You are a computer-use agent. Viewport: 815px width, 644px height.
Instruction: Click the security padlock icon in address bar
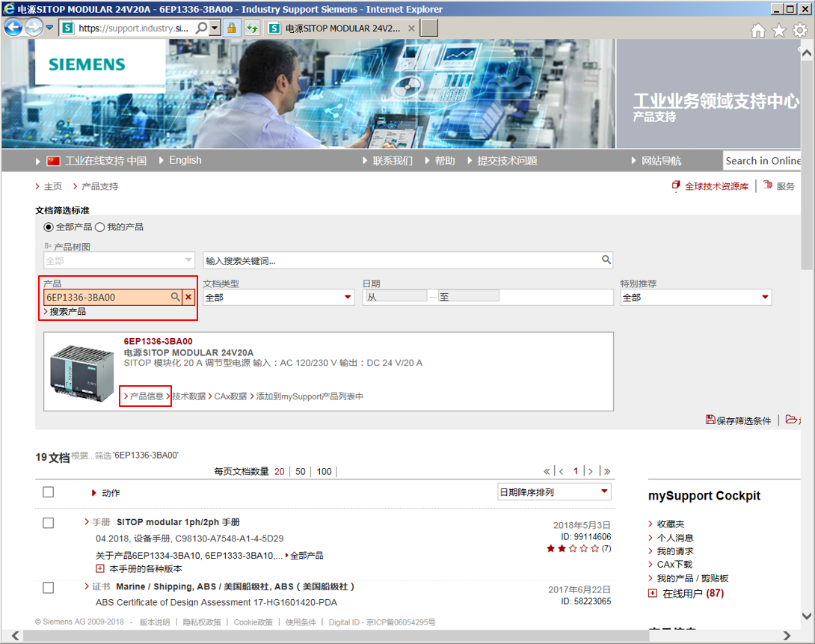(x=231, y=28)
